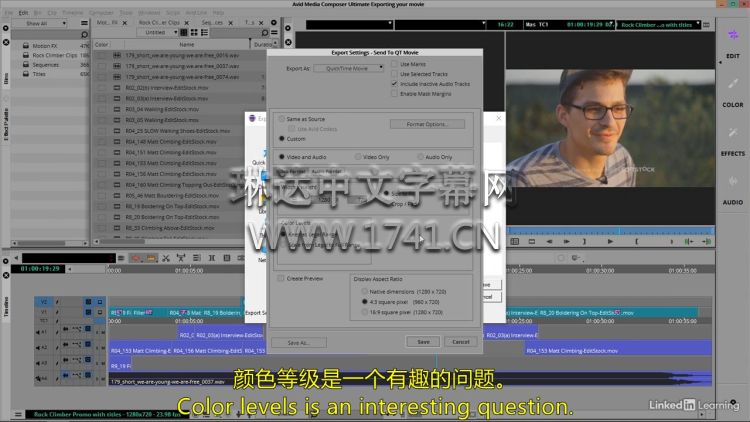Open the Mas TC1 timecode display dropdown
This screenshot has width=750, height=422.
pos(568,25)
